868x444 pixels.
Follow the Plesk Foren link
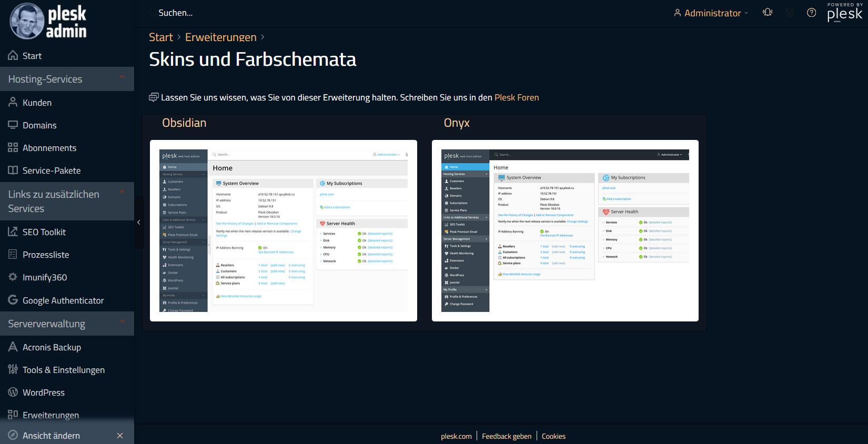(x=516, y=97)
